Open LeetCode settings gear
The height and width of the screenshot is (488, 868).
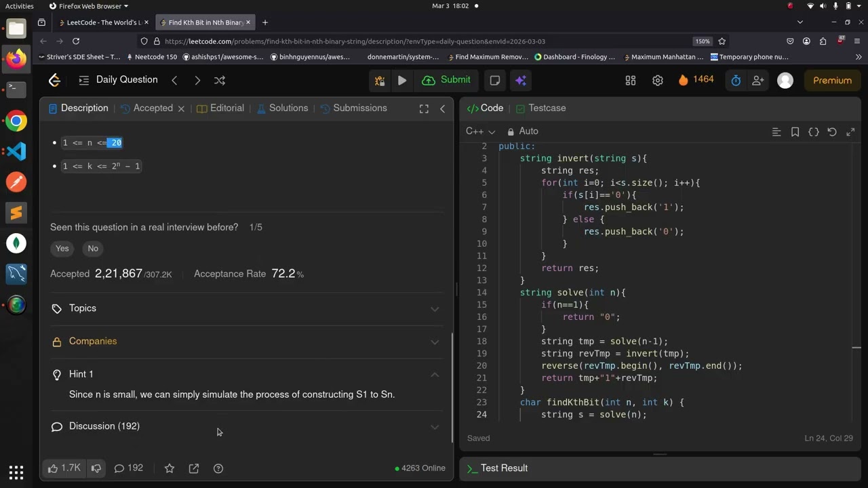[x=658, y=80]
